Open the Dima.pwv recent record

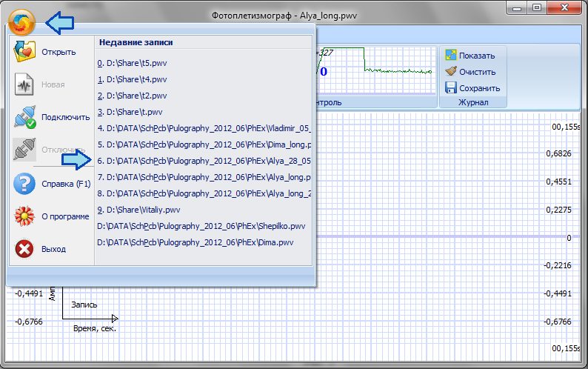(x=195, y=242)
